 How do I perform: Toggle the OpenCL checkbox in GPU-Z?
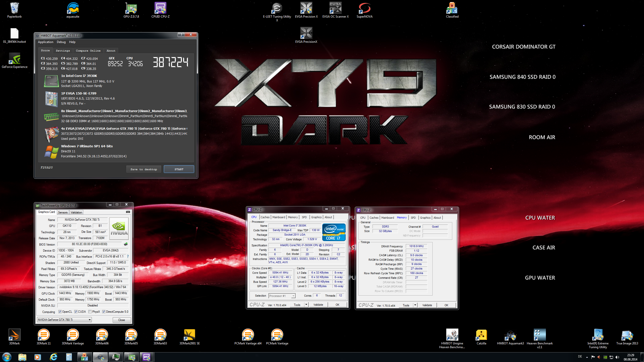60,312
